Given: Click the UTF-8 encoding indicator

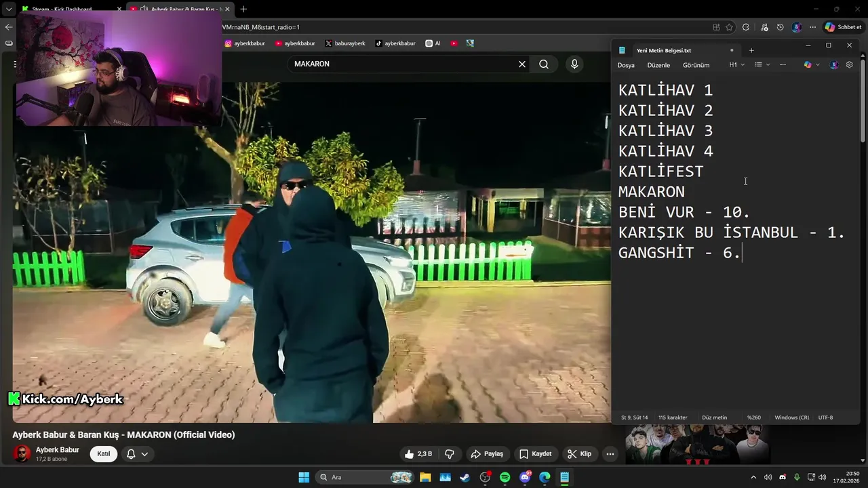Looking at the screenshot, I should (x=825, y=418).
